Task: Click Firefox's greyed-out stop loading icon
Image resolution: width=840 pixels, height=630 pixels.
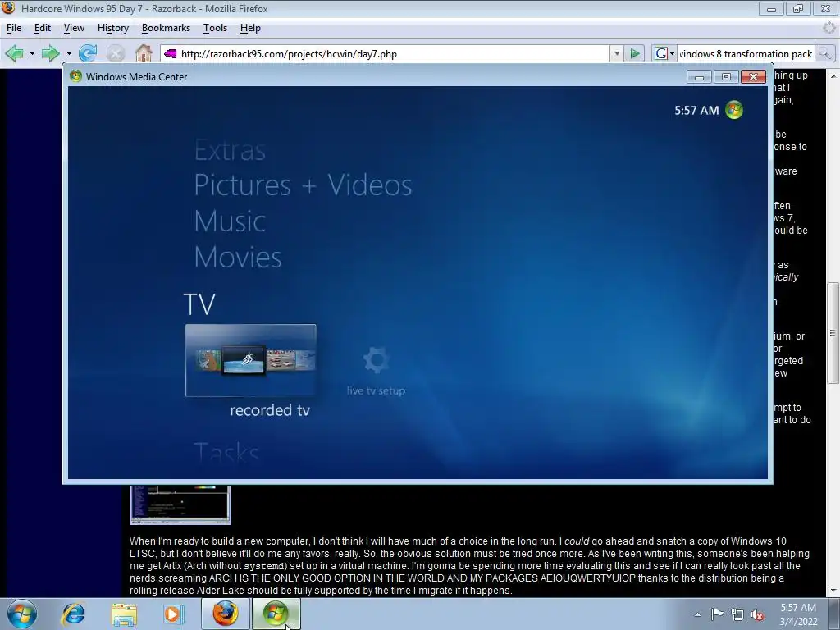Action: (115, 53)
